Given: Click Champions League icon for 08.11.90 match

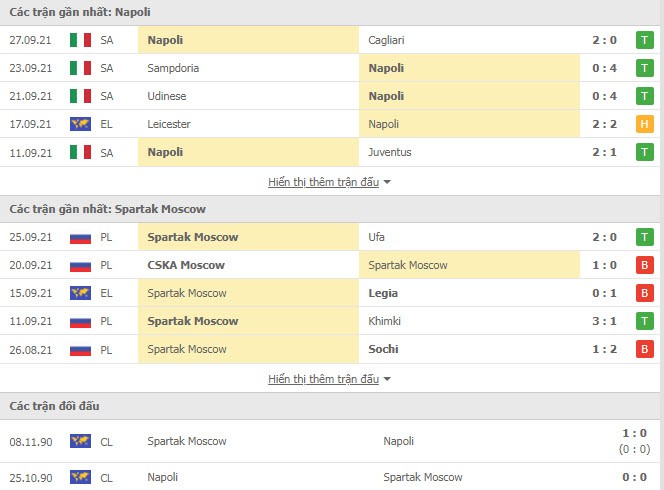Looking at the screenshot, I should tap(80, 441).
